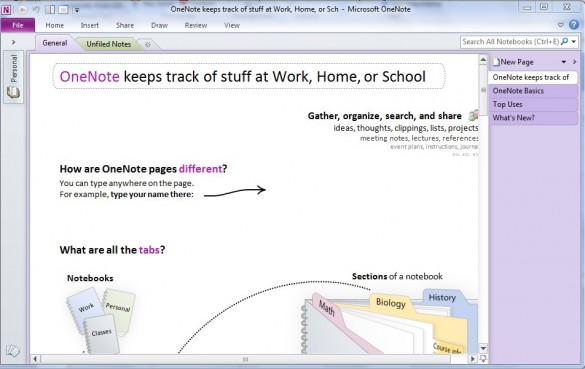Click the Classes notebook illustration
585x369 pixels.
pyautogui.click(x=101, y=333)
